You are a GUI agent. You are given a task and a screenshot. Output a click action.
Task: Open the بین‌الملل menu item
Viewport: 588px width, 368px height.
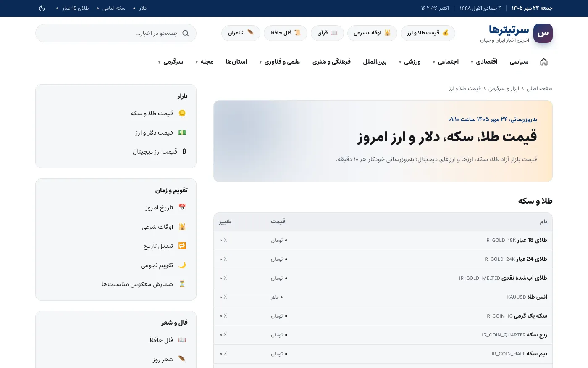[x=375, y=62]
